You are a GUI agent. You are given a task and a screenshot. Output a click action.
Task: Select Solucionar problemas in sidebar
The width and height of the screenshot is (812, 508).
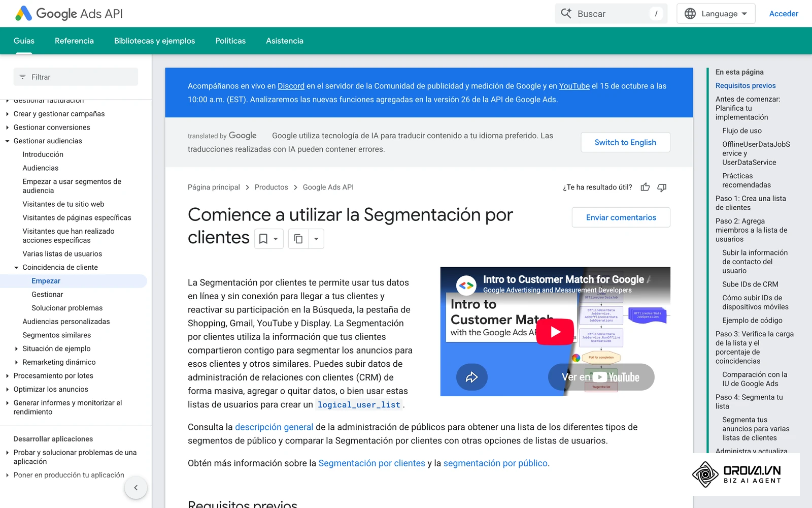(67, 308)
